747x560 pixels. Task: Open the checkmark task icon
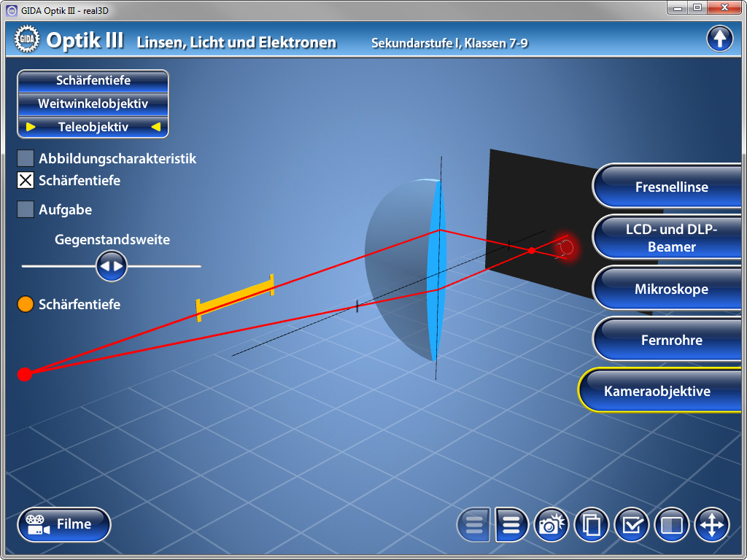(632, 524)
